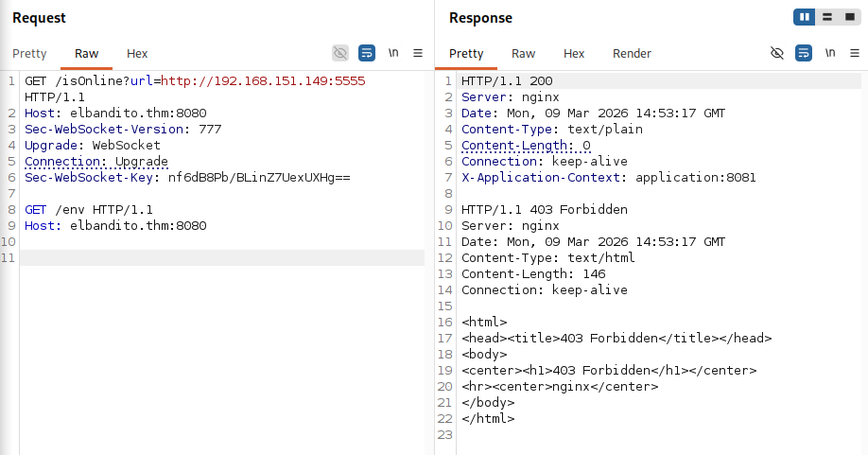Toggle line wrap icon in Request panel
Image resolution: width=868 pixels, height=455 pixels.
click(x=367, y=53)
